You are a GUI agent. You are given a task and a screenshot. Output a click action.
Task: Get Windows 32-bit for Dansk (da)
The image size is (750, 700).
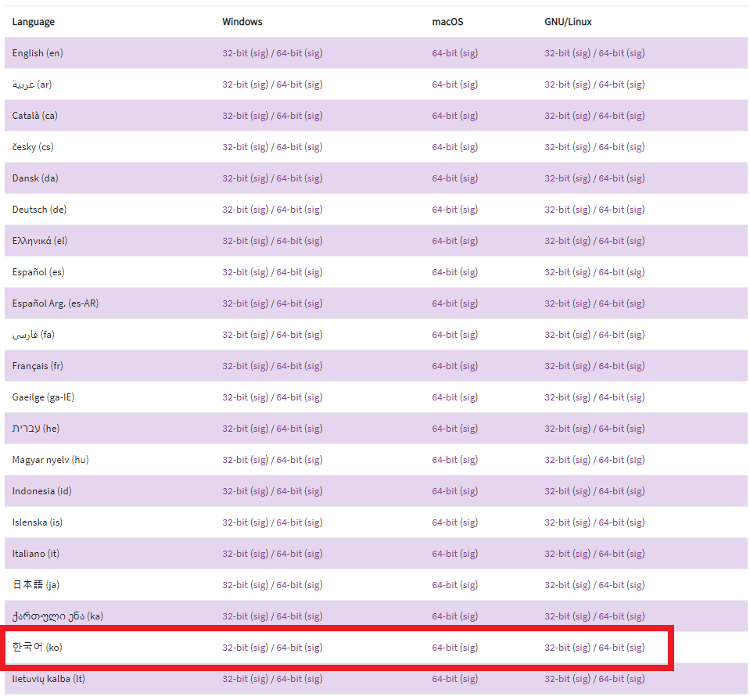(235, 178)
